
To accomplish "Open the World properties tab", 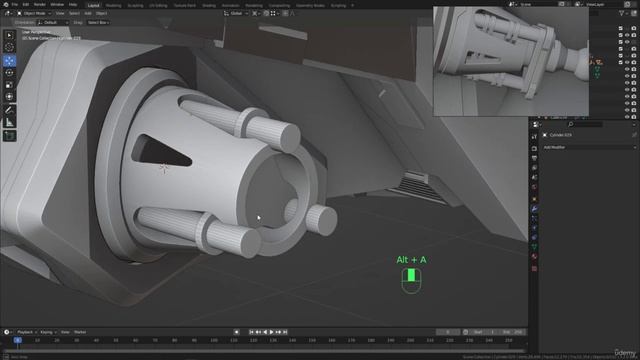I will 534,187.
